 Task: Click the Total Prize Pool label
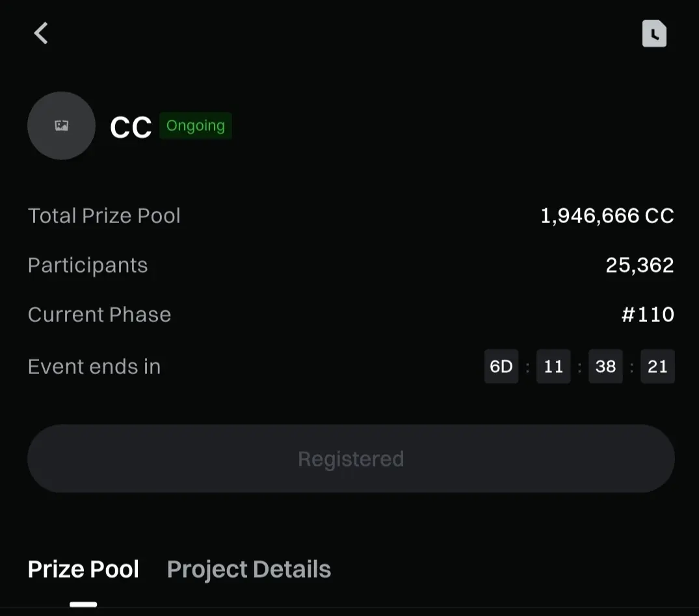click(104, 216)
